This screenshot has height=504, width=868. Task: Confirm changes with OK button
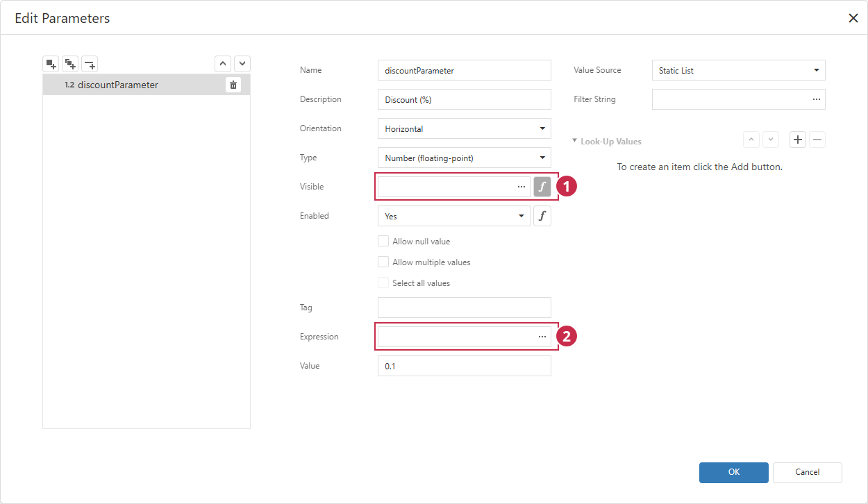(734, 472)
